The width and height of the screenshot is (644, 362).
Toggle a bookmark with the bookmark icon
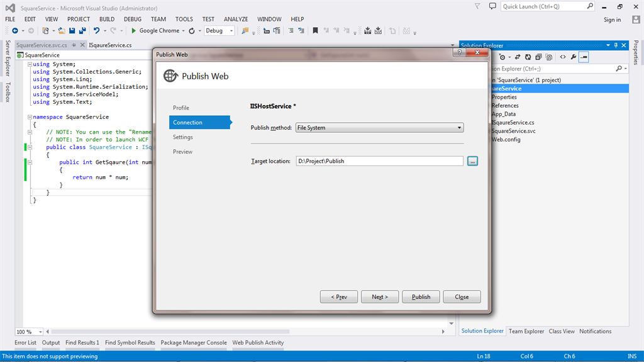(x=316, y=31)
